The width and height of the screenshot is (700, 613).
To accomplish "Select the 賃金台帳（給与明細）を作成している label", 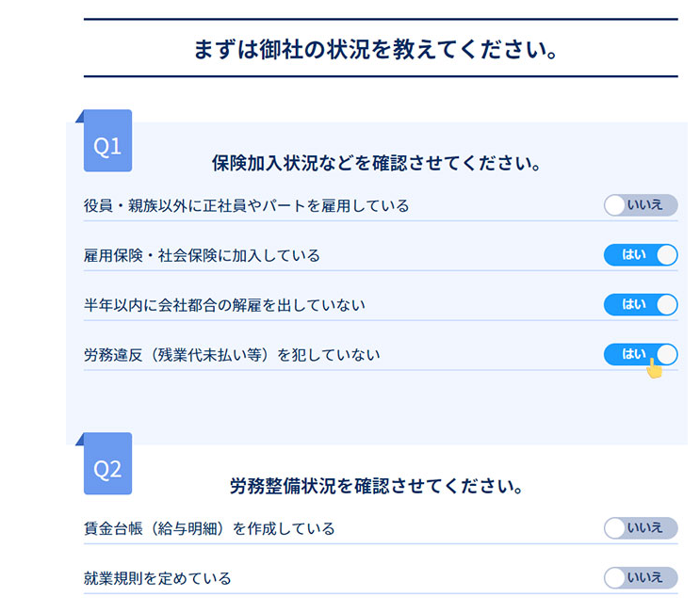I will [209, 528].
